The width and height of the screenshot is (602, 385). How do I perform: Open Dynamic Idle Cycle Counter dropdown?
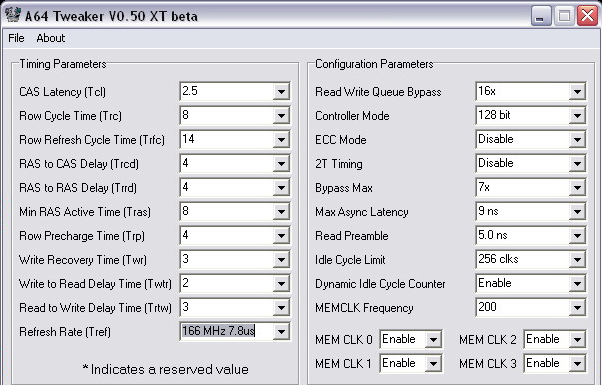577,284
